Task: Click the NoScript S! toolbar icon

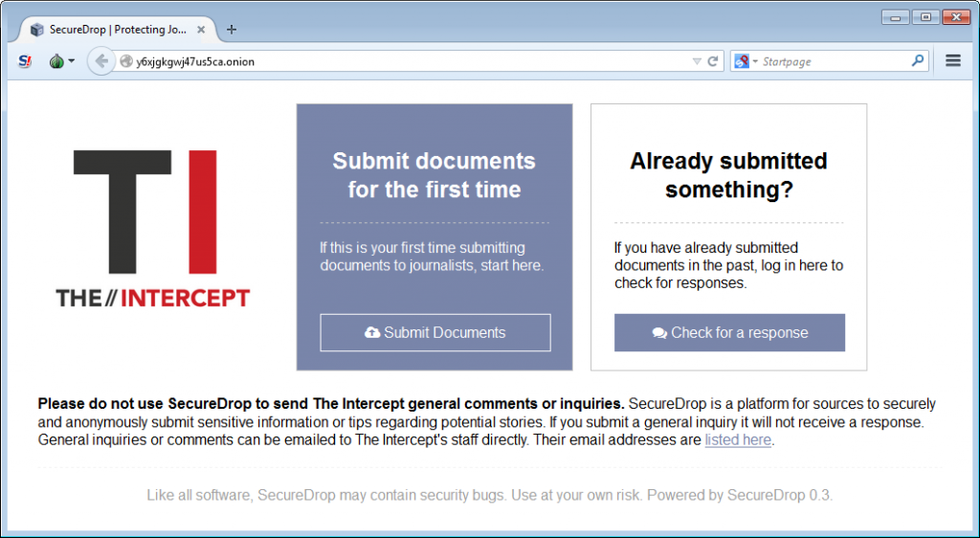Action: pyautogui.click(x=25, y=61)
